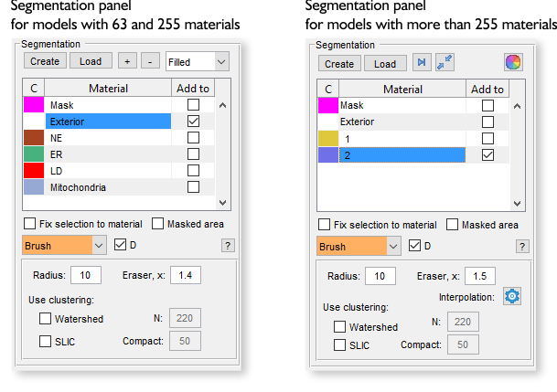Toggle 'Fix selection to material' in left panel
The height and width of the screenshot is (392, 557).
(30, 224)
